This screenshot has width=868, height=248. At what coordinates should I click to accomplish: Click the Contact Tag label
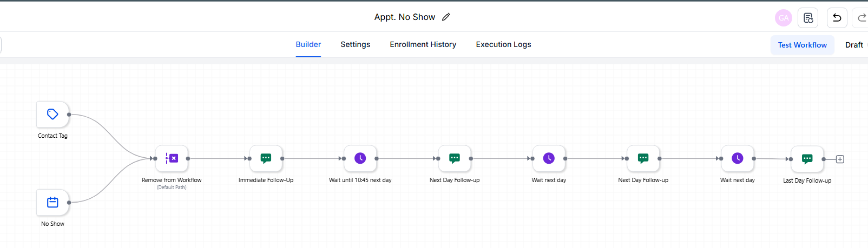click(x=52, y=136)
